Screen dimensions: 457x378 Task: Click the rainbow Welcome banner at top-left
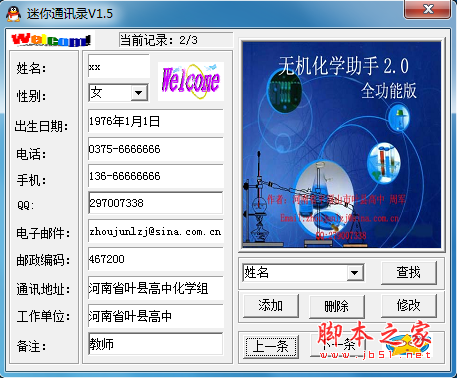51,40
